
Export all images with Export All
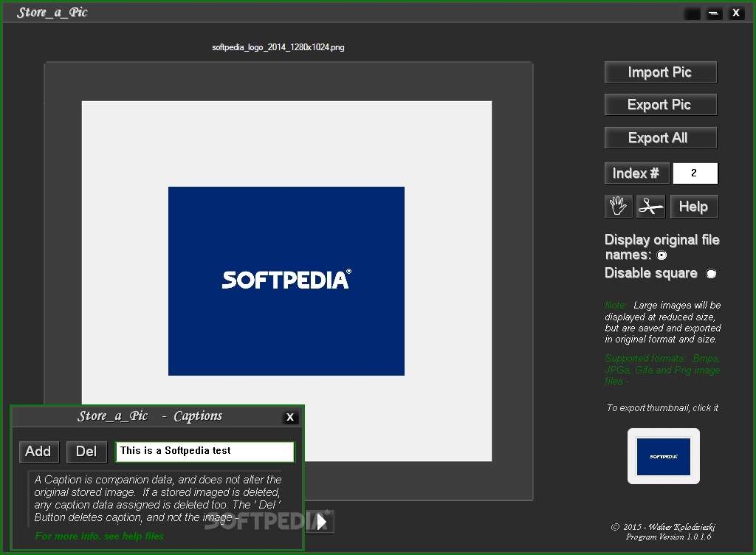pyautogui.click(x=661, y=138)
